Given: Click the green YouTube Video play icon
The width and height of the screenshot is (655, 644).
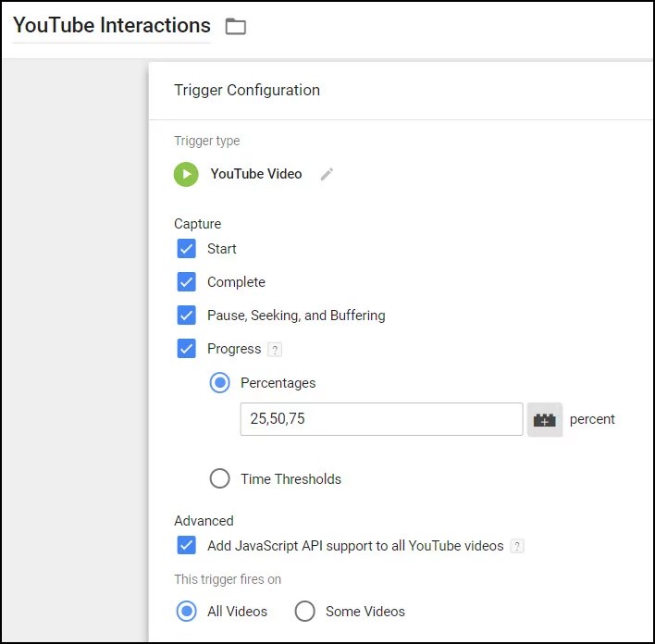Looking at the screenshot, I should [186, 174].
